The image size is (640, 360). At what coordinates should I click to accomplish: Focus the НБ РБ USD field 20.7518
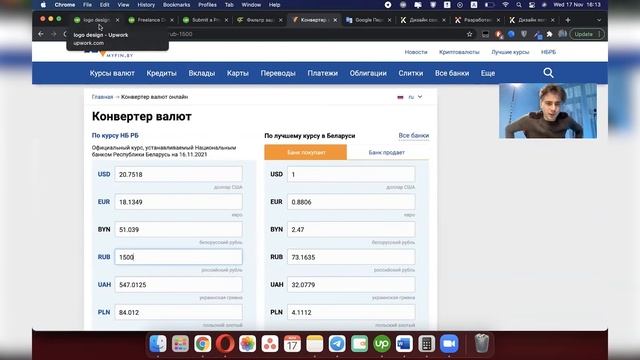[178, 174]
